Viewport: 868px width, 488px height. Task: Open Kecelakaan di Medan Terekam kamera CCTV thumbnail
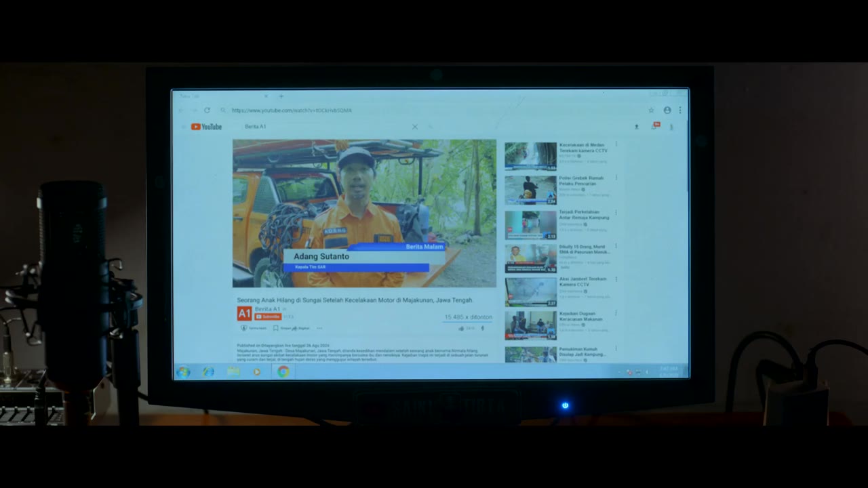pyautogui.click(x=530, y=156)
